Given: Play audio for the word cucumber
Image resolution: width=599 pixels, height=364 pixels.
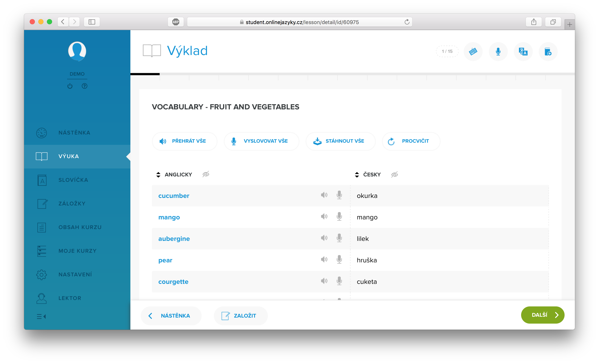Looking at the screenshot, I should tap(324, 195).
